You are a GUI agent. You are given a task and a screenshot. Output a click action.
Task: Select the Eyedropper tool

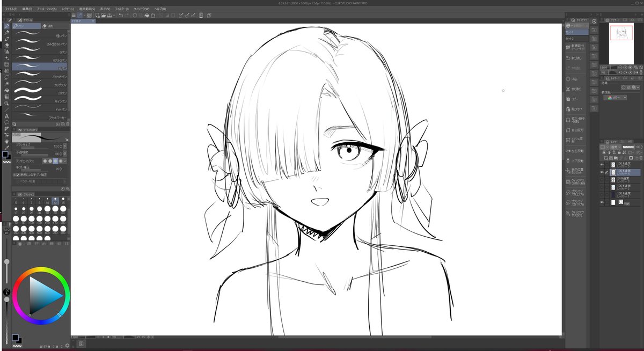[x=6, y=148]
